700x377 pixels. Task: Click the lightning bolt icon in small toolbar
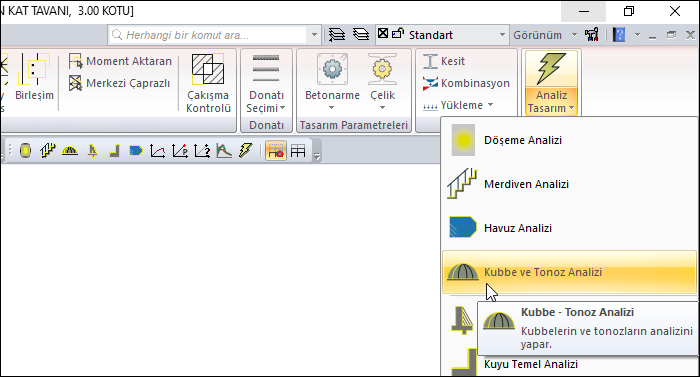tap(246, 151)
